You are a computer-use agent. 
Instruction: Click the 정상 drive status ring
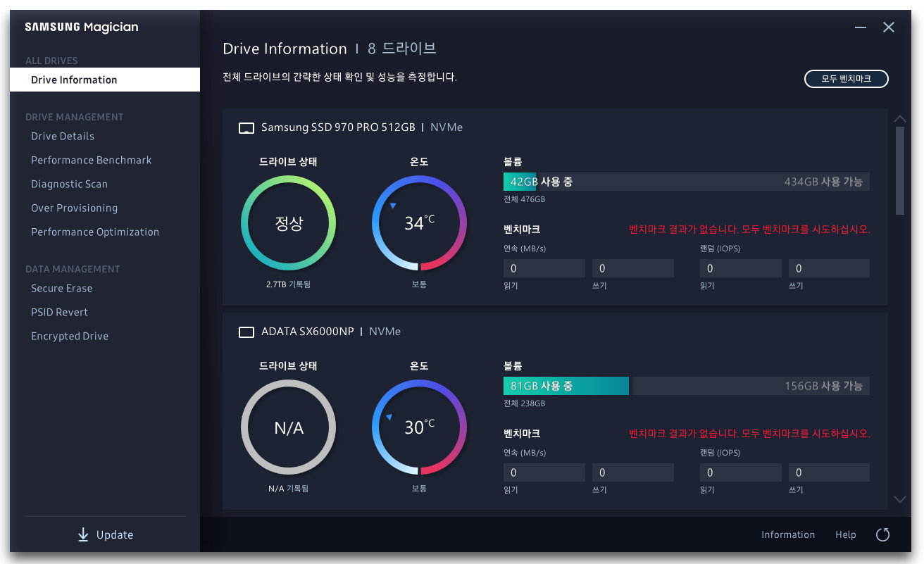[x=289, y=223]
